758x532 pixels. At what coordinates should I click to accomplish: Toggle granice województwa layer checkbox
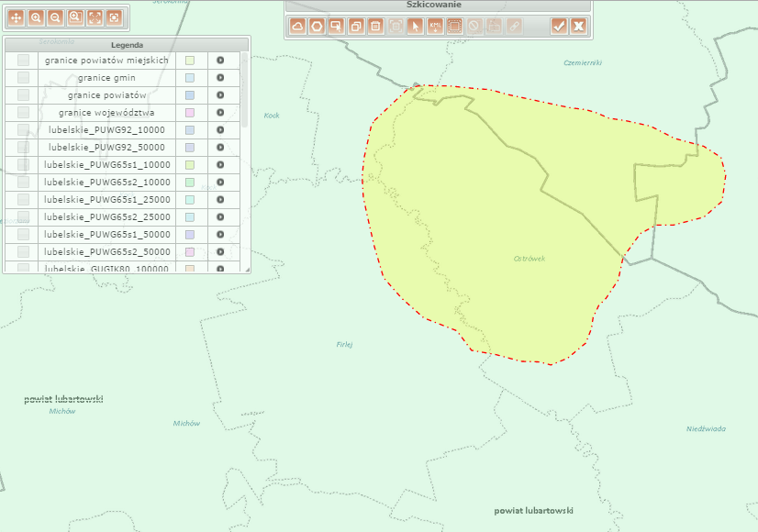click(x=23, y=113)
